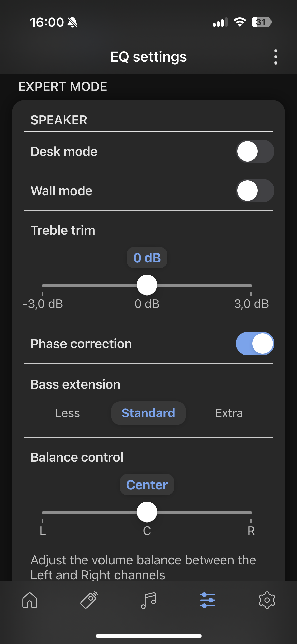Open the music note tab
297x644 pixels.
(148, 600)
